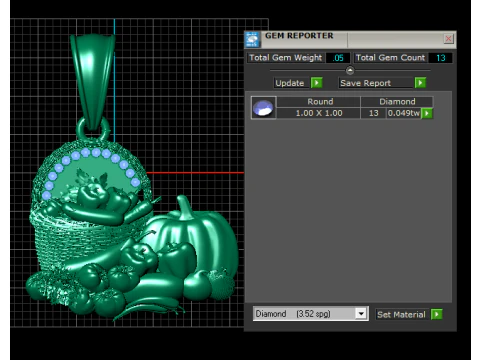Screen dimensions: 480x360
Task: Click the 1.00 X 1.00 size cell
Action: pos(319,113)
